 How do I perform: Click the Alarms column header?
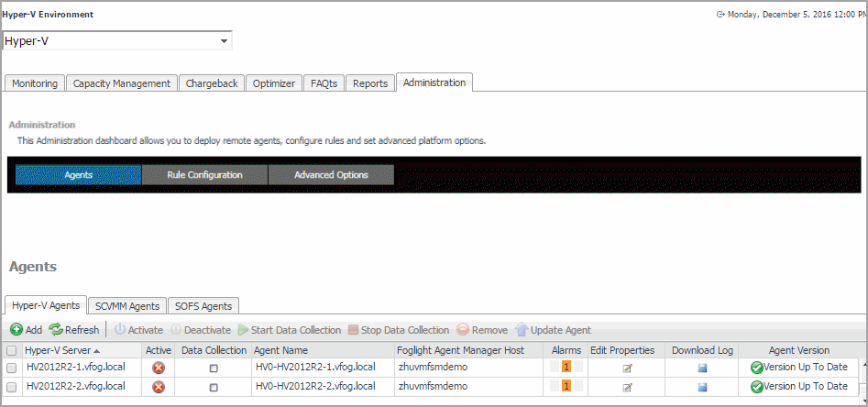tap(566, 350)
